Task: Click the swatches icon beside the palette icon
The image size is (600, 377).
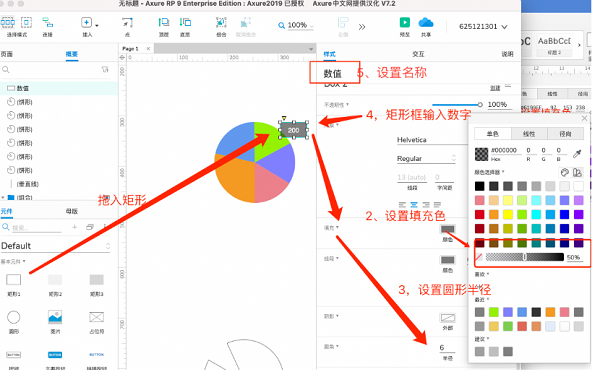Action: point(577,173)
